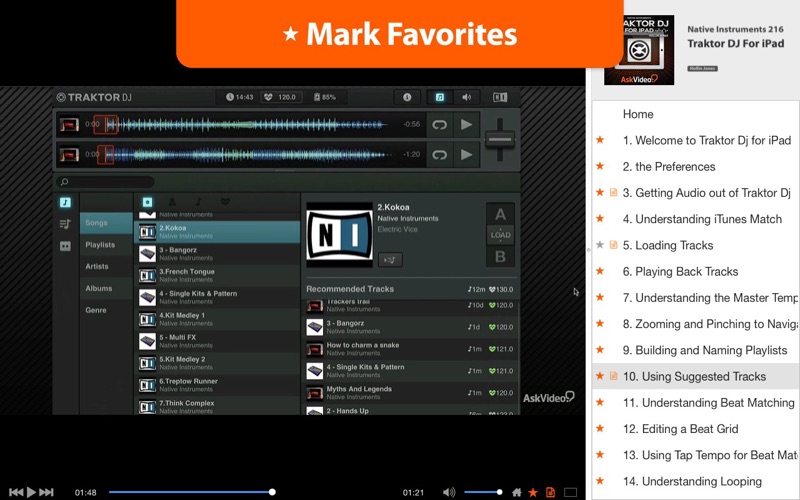Viewport: 800px width, 500px height.
Task: Click the 120.0 tempo heart display
Action: 282,97
